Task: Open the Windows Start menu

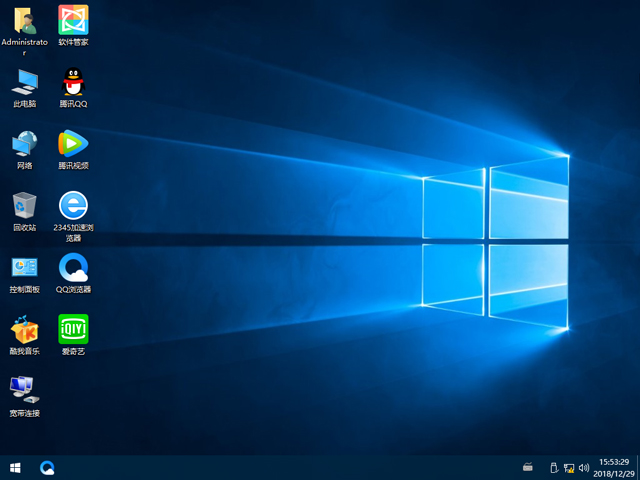Action: click(15, 467)
